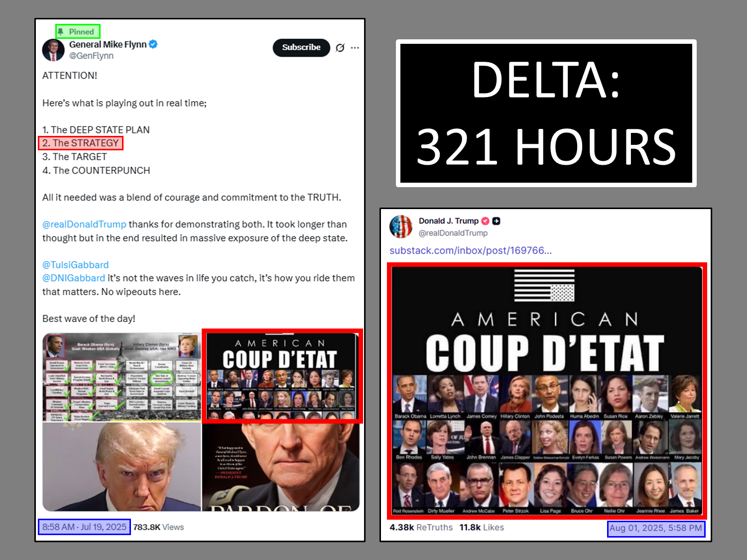Click General Mike Flynn's profile avatar
This screenshot has height=560, width=747.
tap(53, 50)
